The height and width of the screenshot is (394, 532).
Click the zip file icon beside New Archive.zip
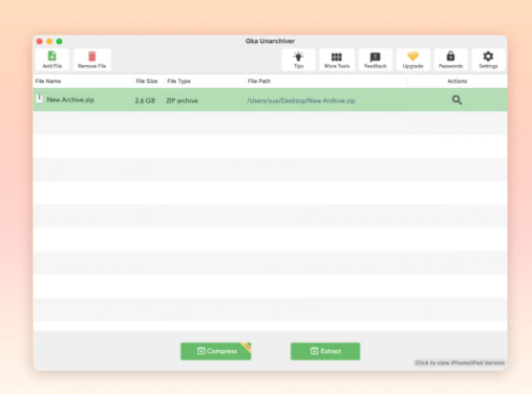click(39, 98)
